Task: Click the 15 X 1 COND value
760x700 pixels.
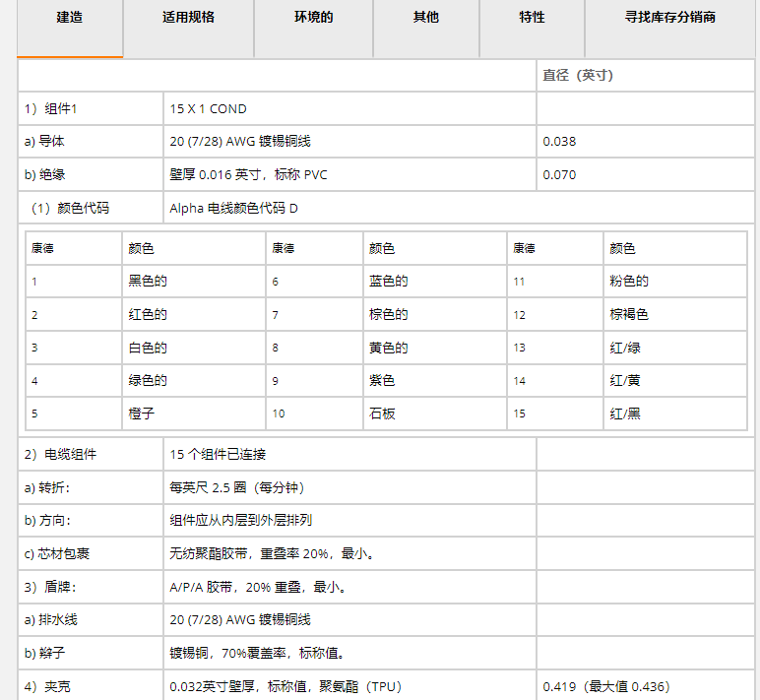Action: (x=208, y=108)
